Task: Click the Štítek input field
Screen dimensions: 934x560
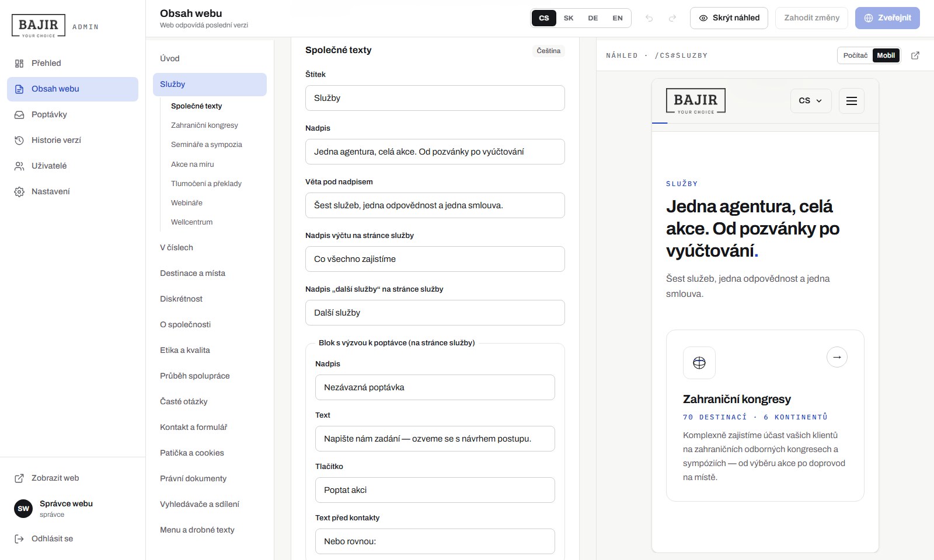Action: click(x=435, y=98)
